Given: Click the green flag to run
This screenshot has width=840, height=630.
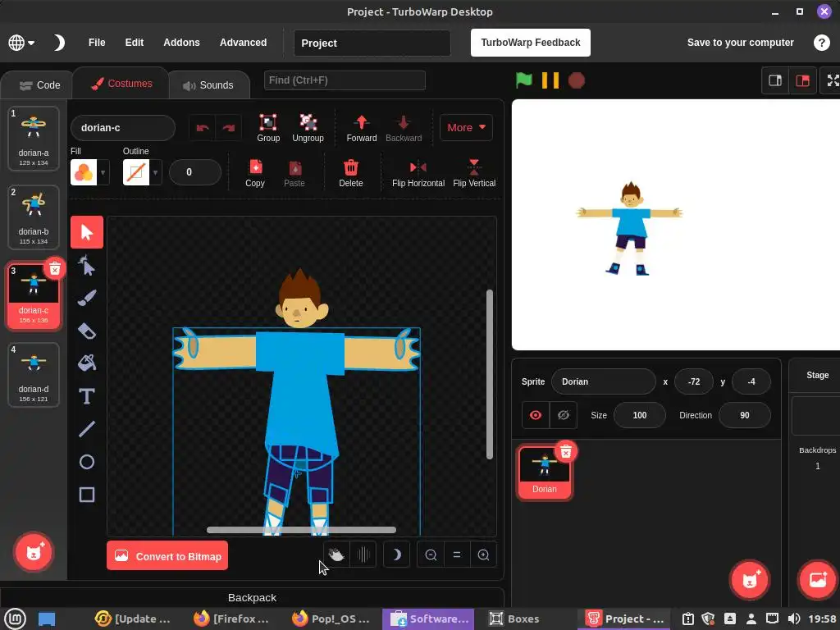Looking at the screenshot, I should (524, 80).
